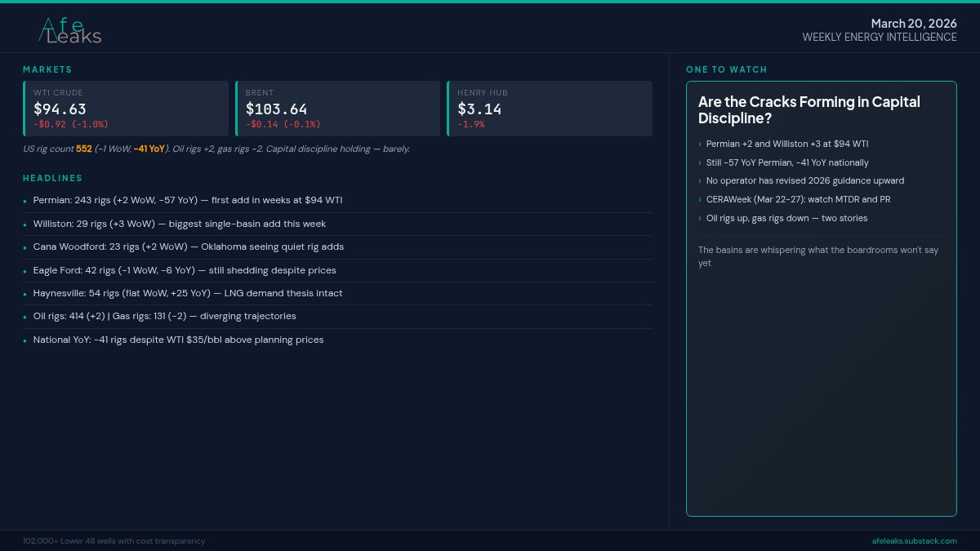Click the Permian 243 rigs headline
This screenshot has height=551, width=980.
188,200
